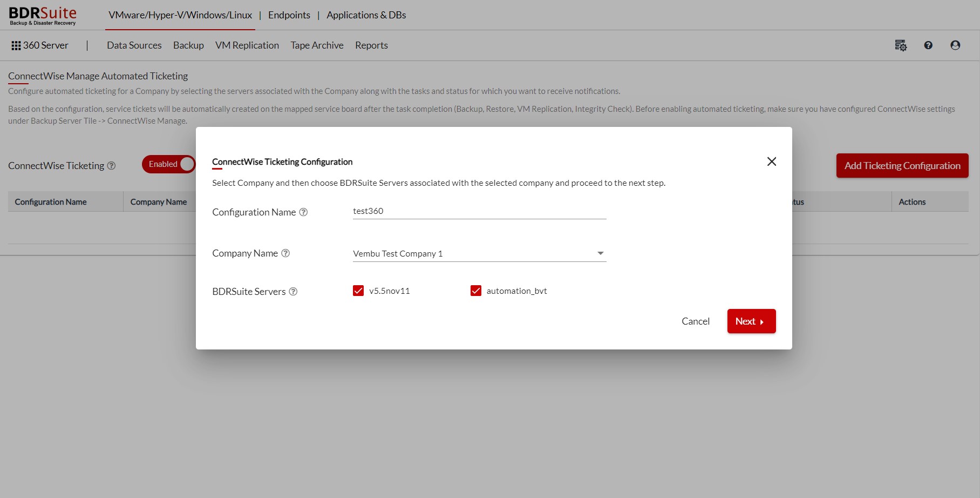
Task: Open the Data Sources menu
Action: tap(134, 45)
